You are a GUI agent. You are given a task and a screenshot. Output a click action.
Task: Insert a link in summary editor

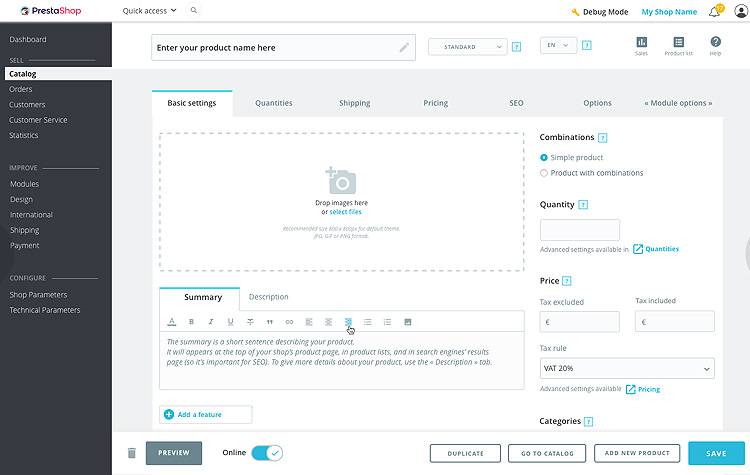click(x=289, y=322)
